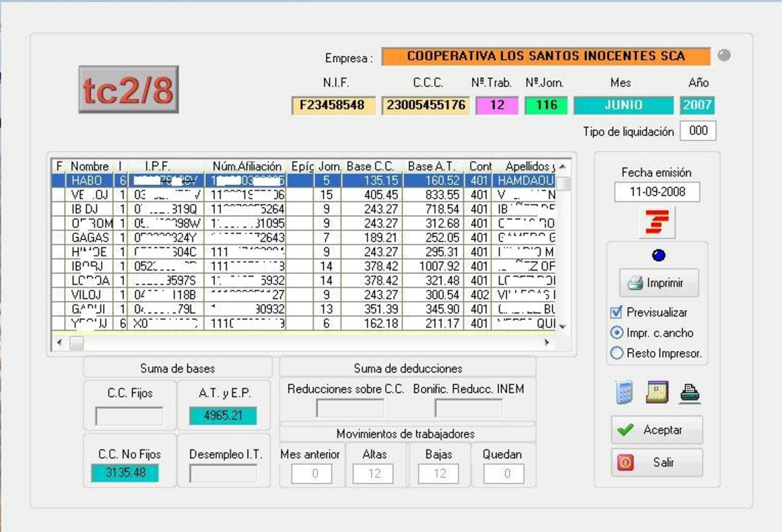
Task: Click the N.I.F. field F23458548
Action: (333, 105)
